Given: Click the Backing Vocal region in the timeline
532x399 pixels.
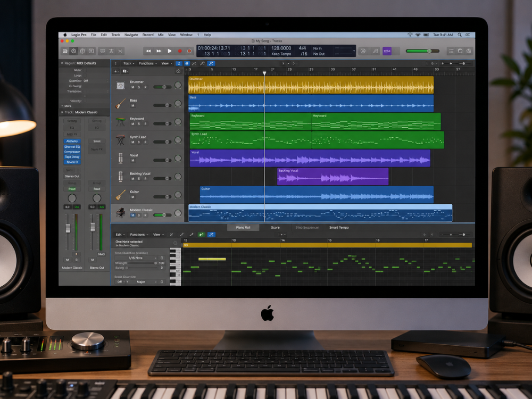Looking at the screenshot, I should coord(332,177).
